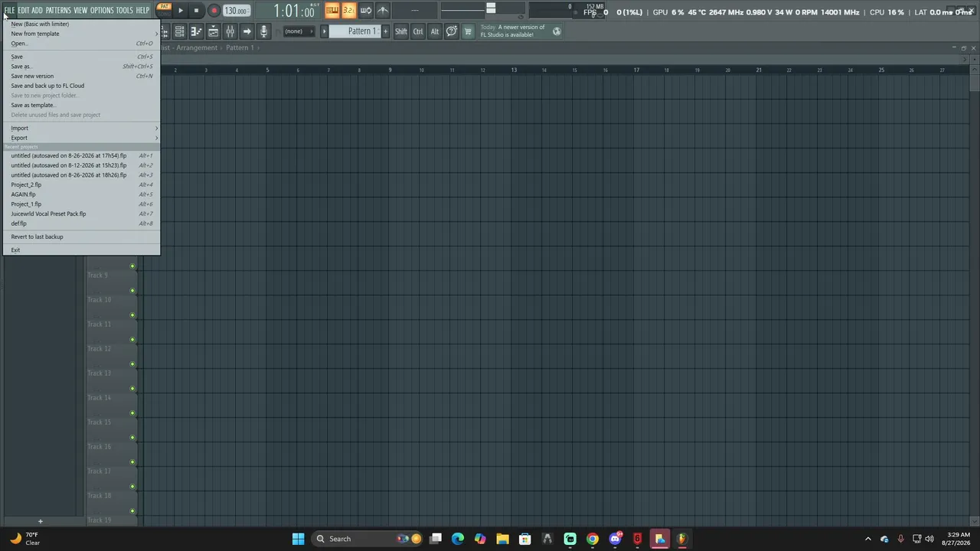
Task: Click the microphone recording icon
Action: tap(263, 31)
